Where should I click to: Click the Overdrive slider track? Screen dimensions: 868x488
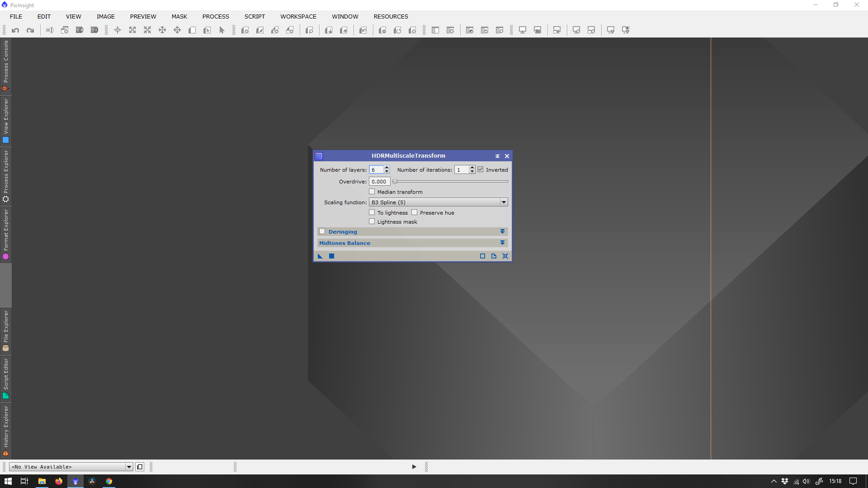pyautogui.click(x=451, y=181)
